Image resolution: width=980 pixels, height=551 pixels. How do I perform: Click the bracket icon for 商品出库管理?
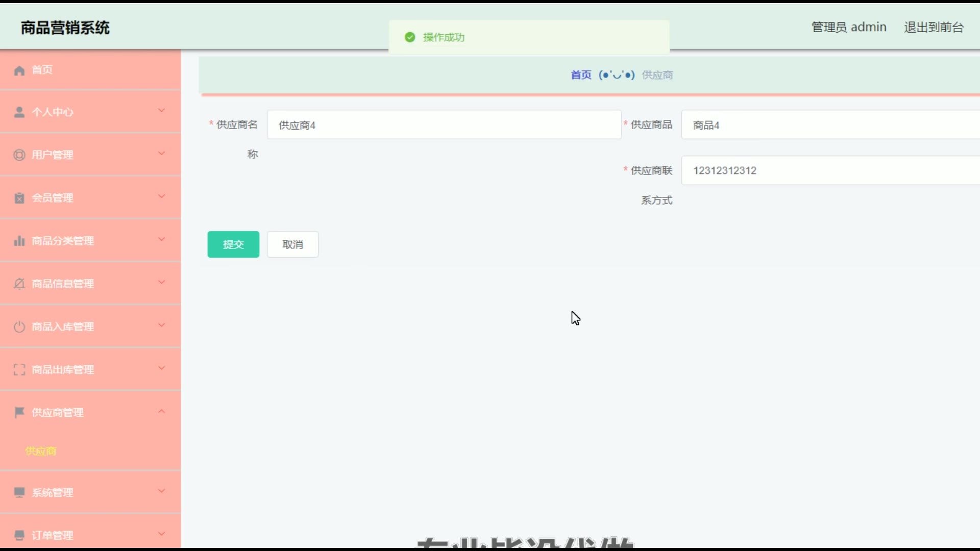tap(19, 370)
